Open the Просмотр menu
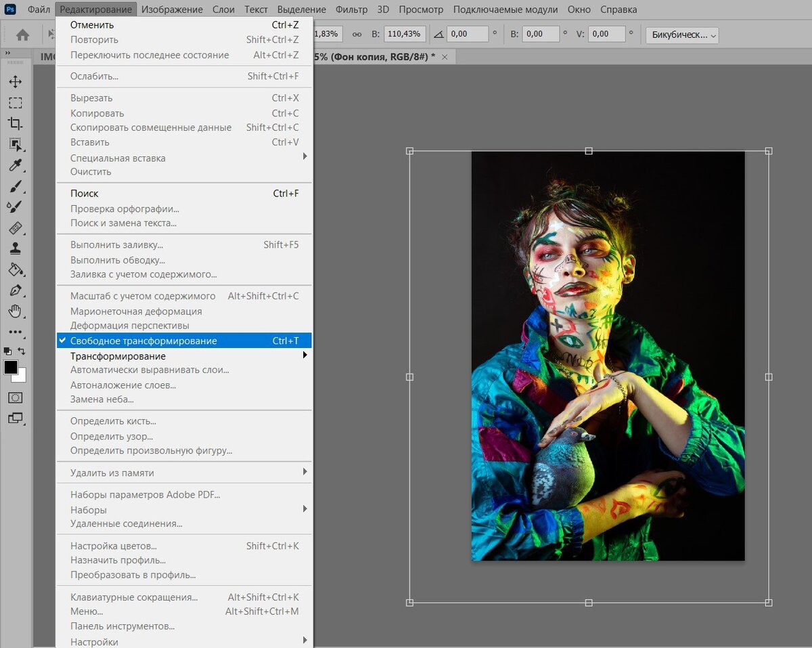The image size is (812, 648). coord(421,9)
